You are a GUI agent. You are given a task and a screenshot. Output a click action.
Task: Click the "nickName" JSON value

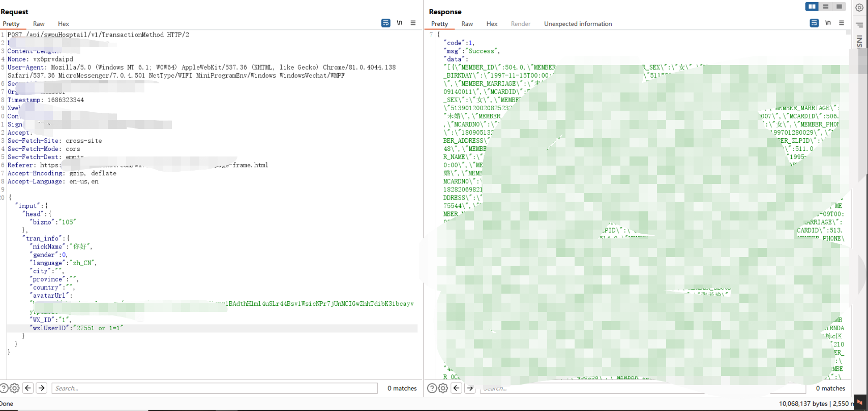pos(80,246)
